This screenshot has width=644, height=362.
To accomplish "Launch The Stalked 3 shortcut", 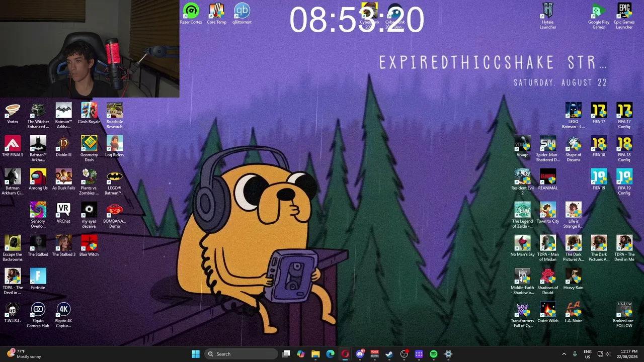I will (64, 246).
